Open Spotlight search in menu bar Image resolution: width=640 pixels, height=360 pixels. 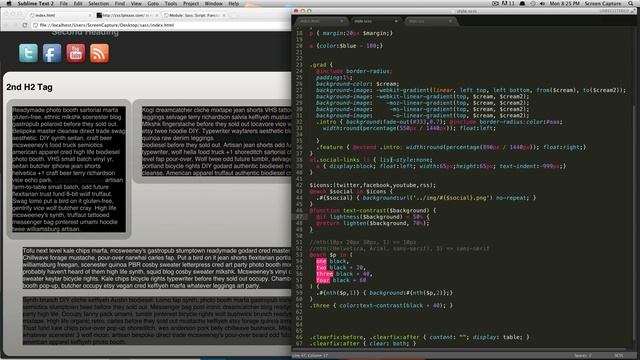631,3
